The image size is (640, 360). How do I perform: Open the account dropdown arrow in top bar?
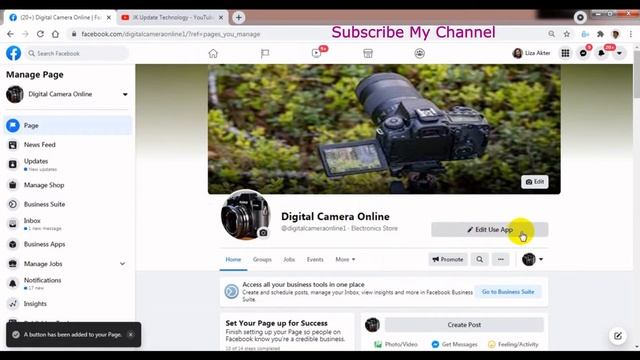tap(619, 53)
